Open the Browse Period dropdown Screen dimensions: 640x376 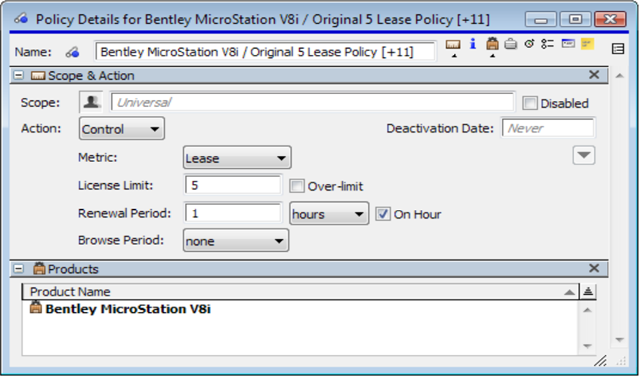click(236, 240)
